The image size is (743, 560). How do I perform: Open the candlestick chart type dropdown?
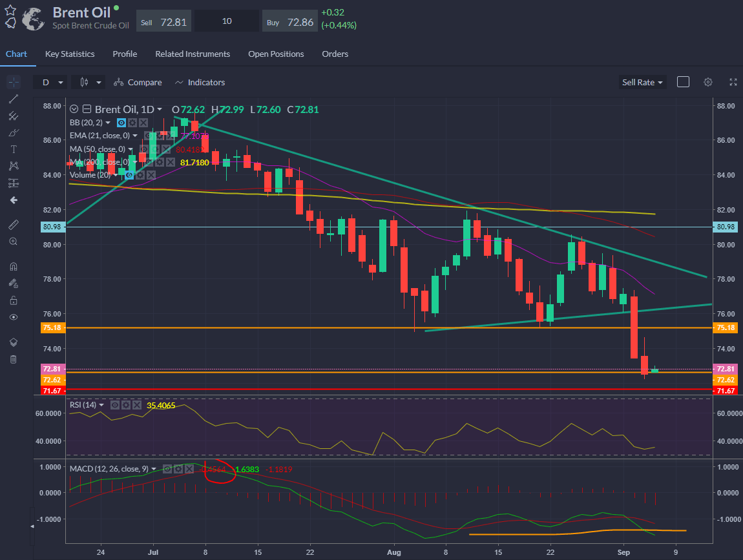(88, 83)
